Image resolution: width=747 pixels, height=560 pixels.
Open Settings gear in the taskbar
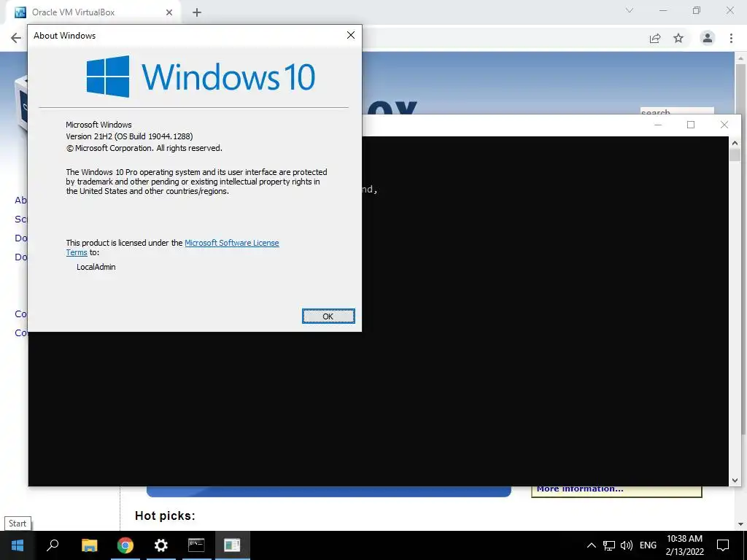coord(161,545)
